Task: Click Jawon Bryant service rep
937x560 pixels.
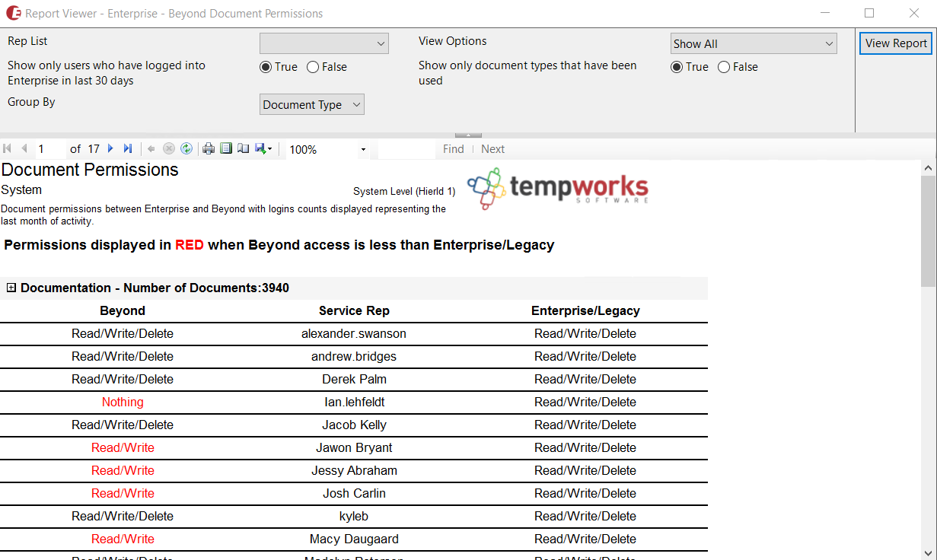Action: (x=354, y=447)
